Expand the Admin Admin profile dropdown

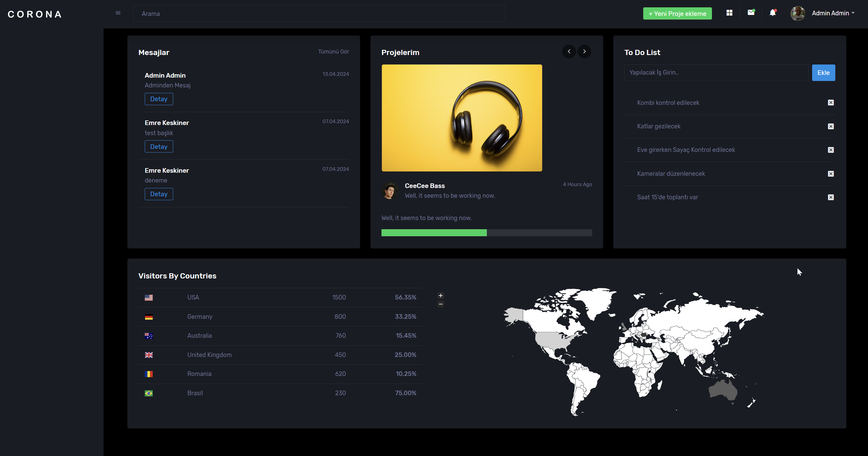[833, 13]
